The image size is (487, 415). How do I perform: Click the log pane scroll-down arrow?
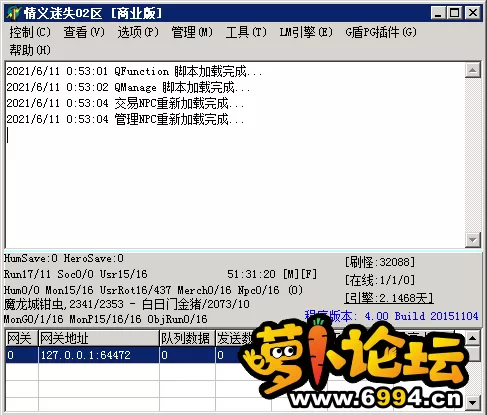(x=473, y=239)
